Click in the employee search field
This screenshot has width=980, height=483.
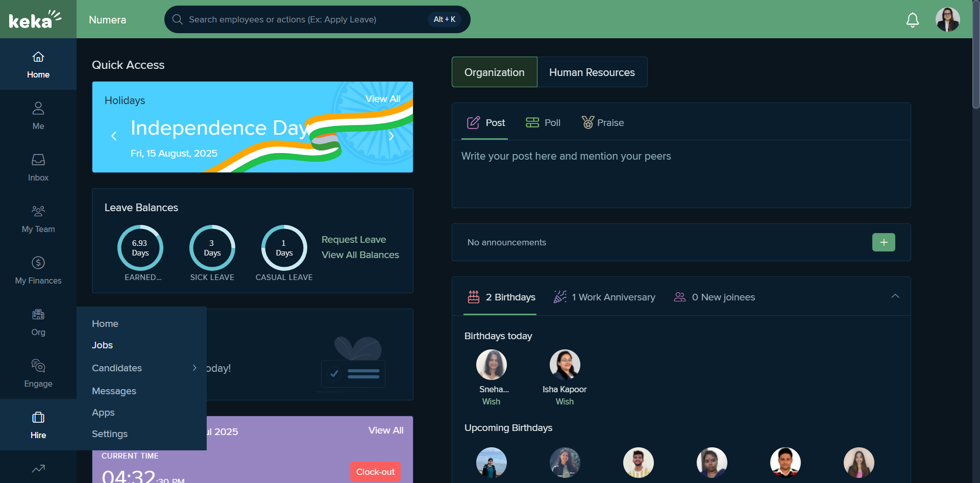pos(317,19)
